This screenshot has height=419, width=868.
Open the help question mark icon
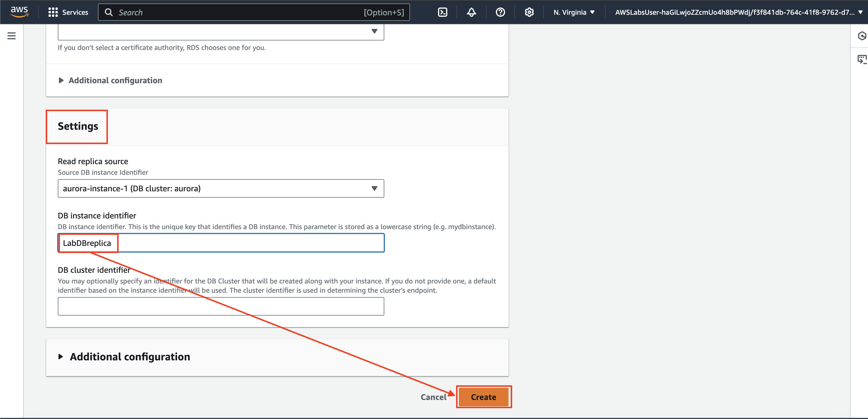500,12
